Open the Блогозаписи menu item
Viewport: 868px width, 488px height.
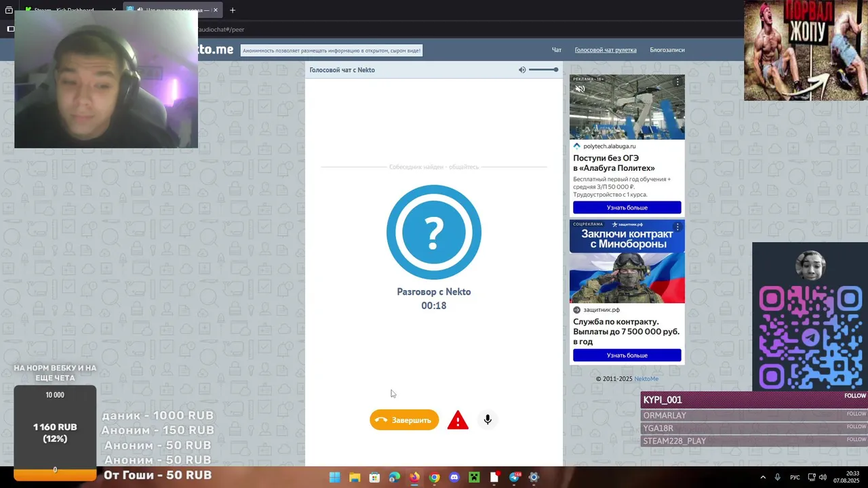(x=667, y=50)
